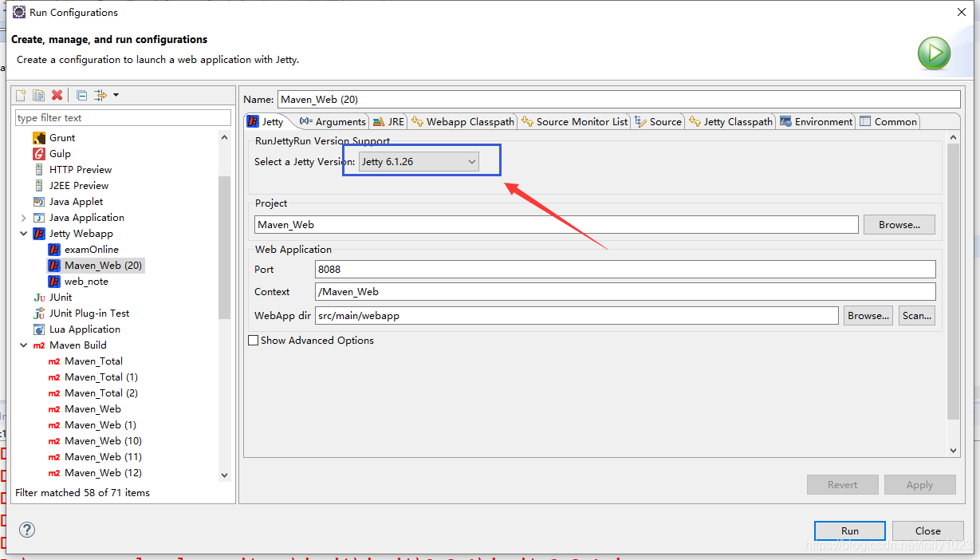This screenshot has width=980, height=560.
Task: Switch to the Webapp Classpath tab
Action: pyautogui.click(x=462, y=121)
